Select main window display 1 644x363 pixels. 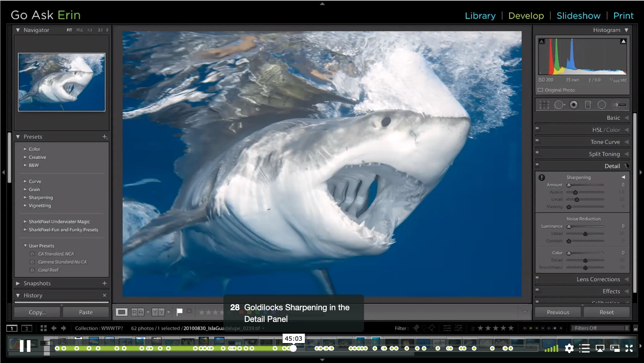coord(12,328)
